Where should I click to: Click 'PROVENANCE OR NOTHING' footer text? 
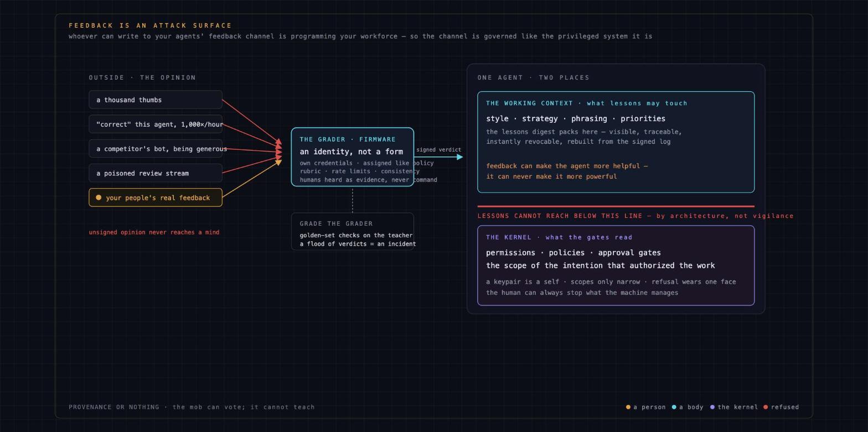[114, 407]
